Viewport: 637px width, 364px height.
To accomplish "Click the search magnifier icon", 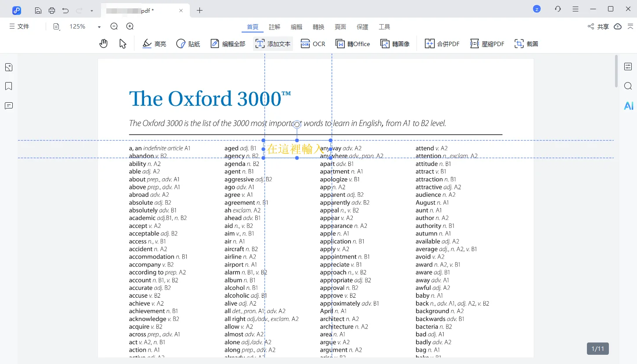I will pos(628,86).
